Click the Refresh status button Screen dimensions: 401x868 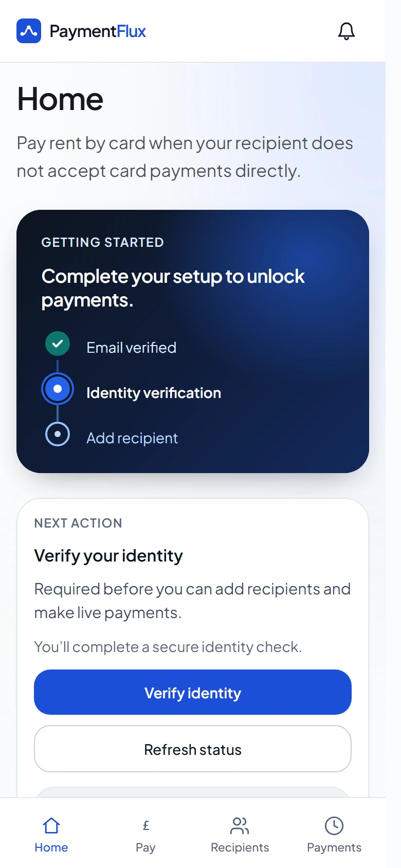(193, 749)
